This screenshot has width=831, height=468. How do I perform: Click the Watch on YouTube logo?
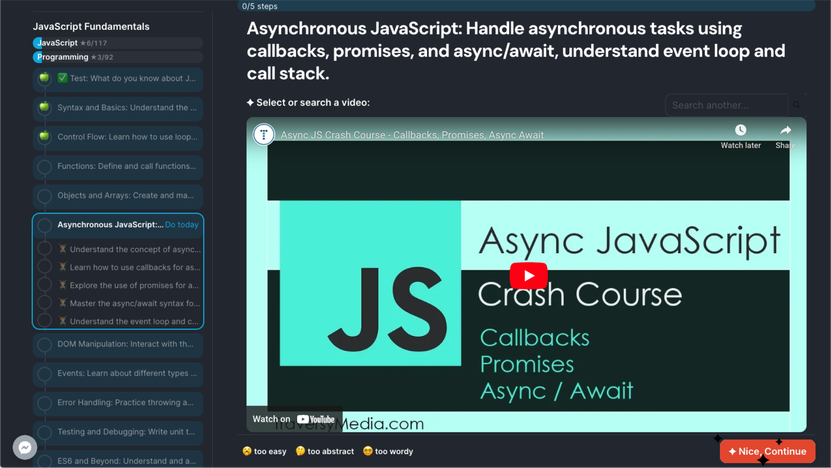pyautogui.click(x=315, y=419)
